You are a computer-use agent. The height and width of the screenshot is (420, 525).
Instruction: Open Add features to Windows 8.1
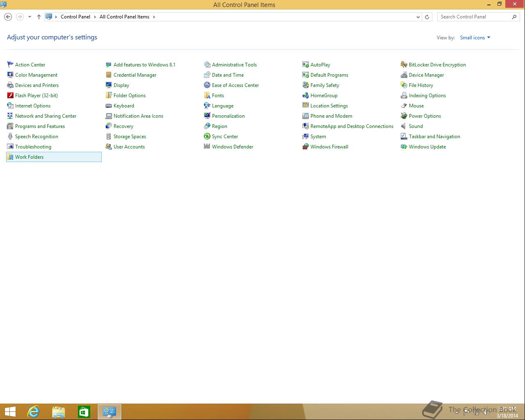[144, 65]
